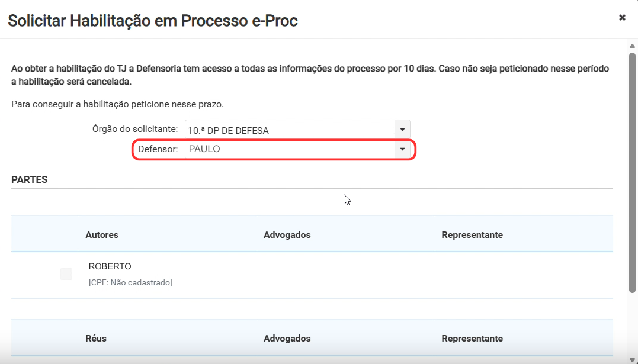Screen dimensions: 638x364
Task: Click Representante header in the Réus table
Action: [472, 339]
